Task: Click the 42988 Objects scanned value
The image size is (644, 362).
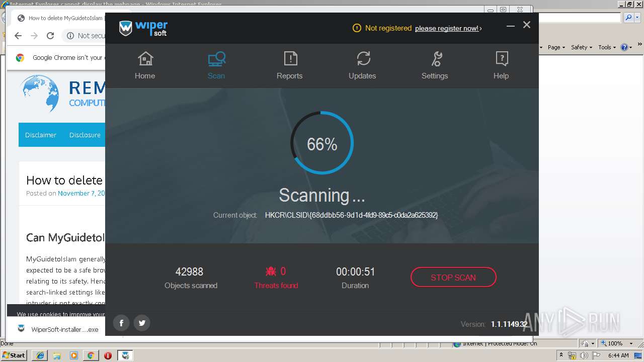Action: pyautogui.click(x=189, y=271)
